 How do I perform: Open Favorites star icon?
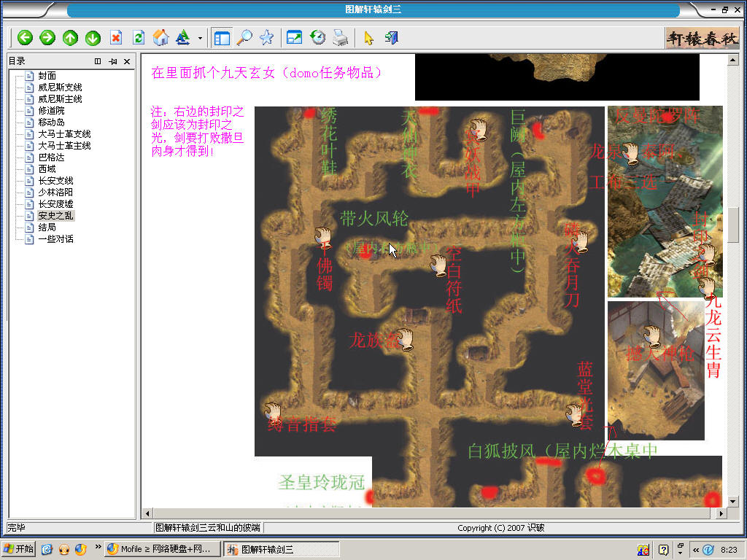pyautogui.click(x=266, y=38)
